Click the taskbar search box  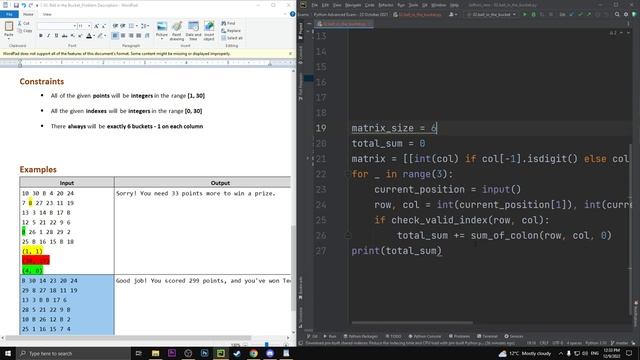tap(73, 353)
